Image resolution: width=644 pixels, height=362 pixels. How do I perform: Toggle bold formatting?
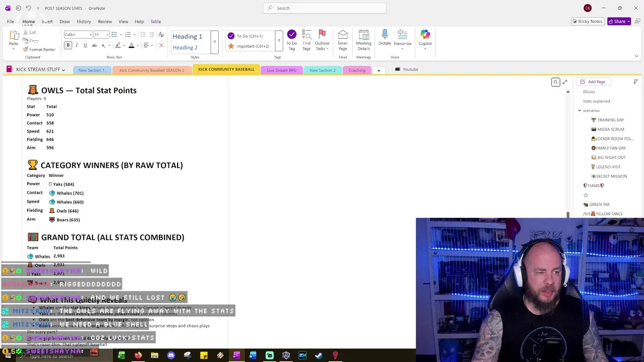click(68, 45)
